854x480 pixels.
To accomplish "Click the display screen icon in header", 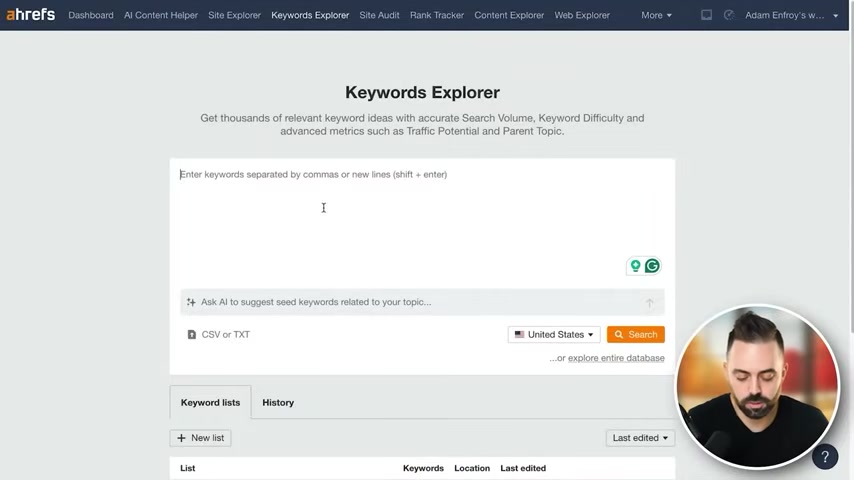I will coord(706,15).
